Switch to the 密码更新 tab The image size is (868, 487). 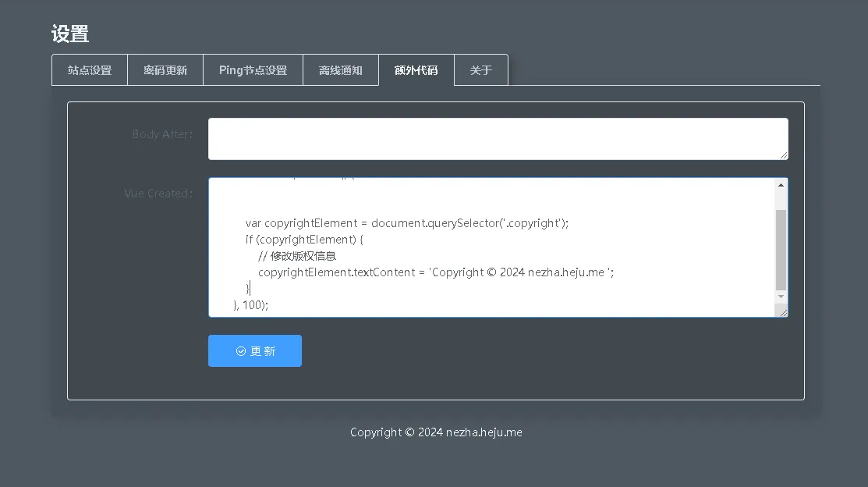[x=165, y=70]
